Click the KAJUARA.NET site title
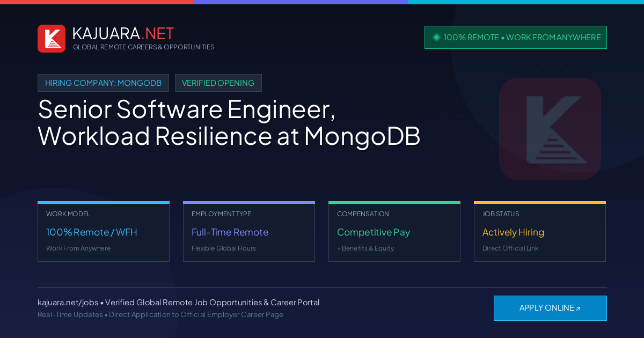The image size is (644, 338). tap(123, 33)
